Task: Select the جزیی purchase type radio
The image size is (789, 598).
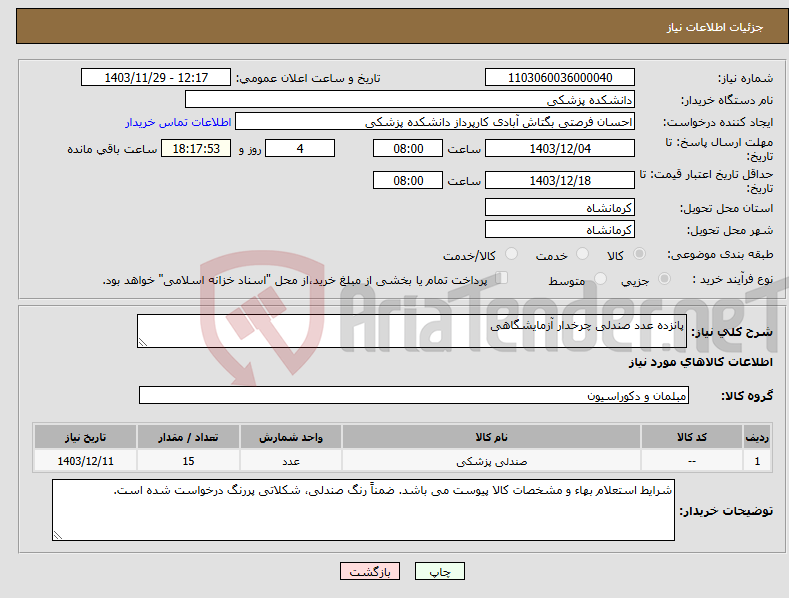Action: (664, 279)
